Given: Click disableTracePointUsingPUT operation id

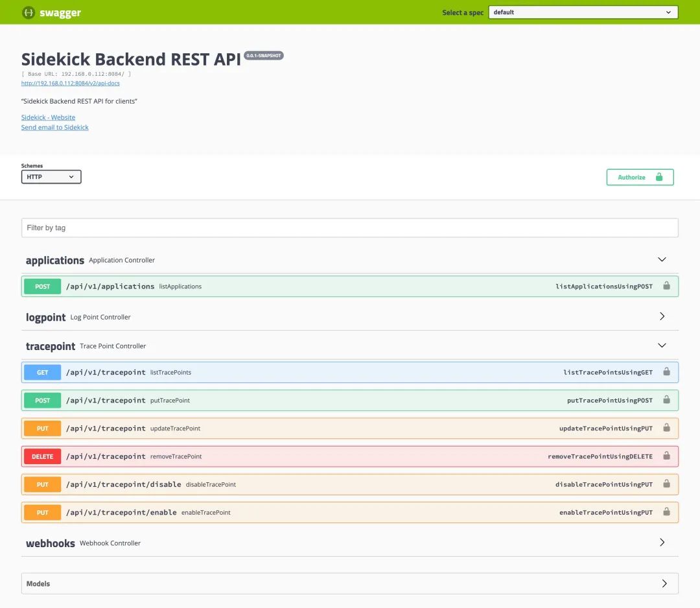Looking at the screenshot, I should [603, 484].
